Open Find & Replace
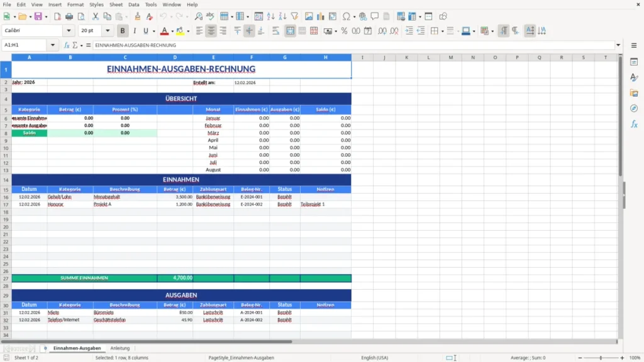The image size is (644, 362). tap(198, 16)
